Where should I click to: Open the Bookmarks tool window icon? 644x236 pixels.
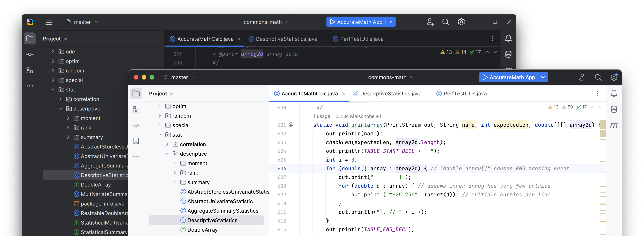[x=136, y=141]
